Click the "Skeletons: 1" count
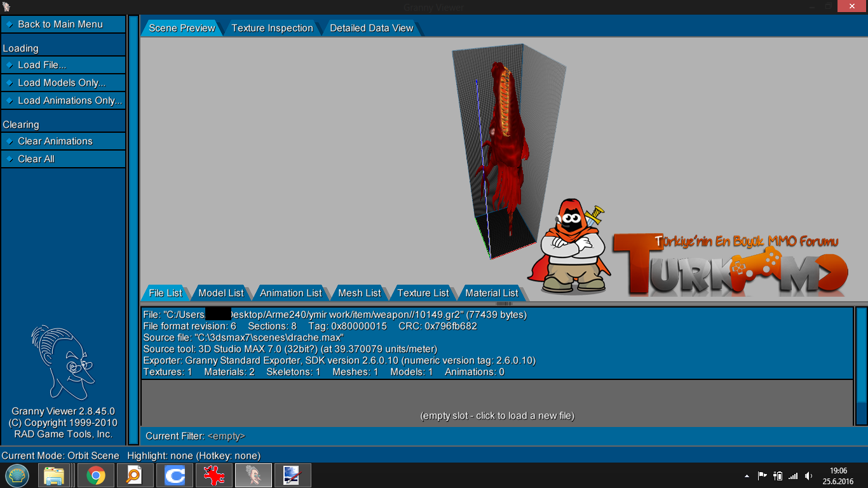868x488 pixels. (293, 372)
